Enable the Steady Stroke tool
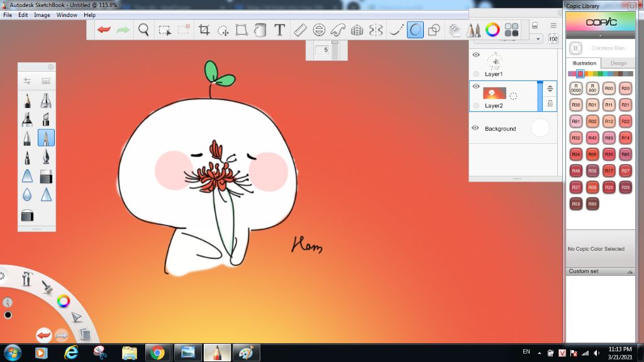Screen dimensions: 644x362 tap(396, 30)
